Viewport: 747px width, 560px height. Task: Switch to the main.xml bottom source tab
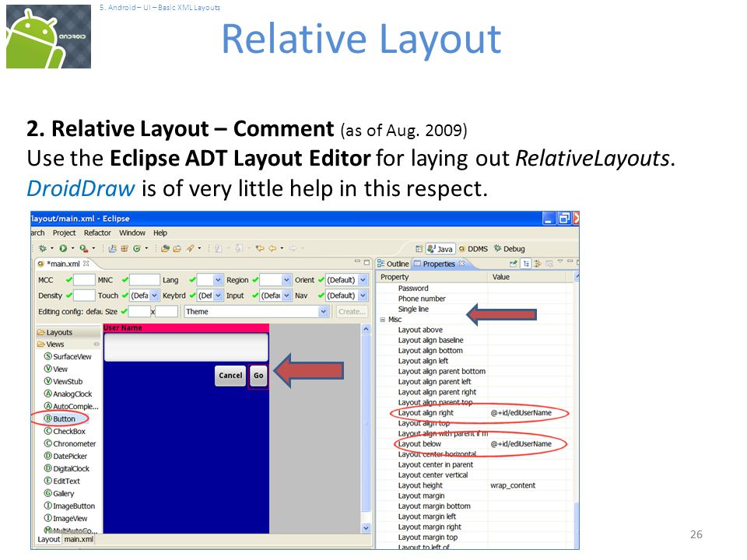[79, 539]
